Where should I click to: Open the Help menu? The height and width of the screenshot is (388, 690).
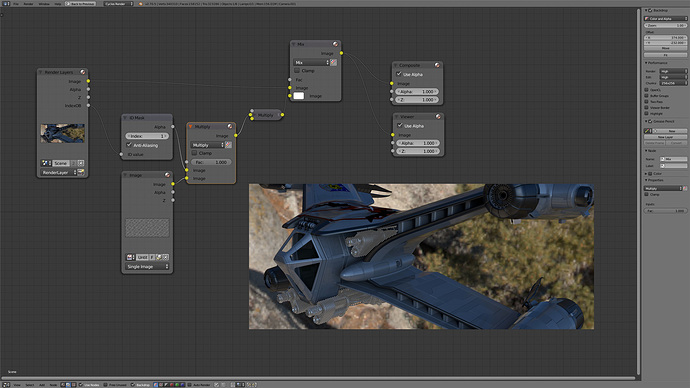coord(58,4)
